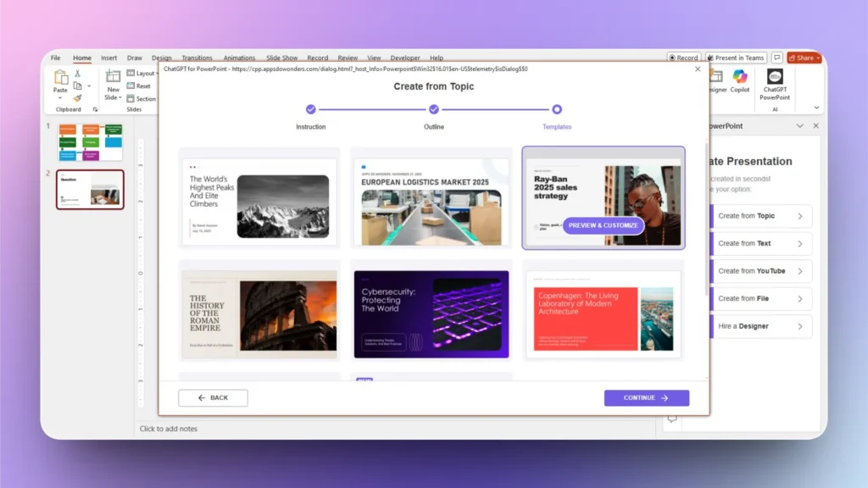Click the Layout icon in Slides group
Screen dimensions: 868x488
[131, 73]
